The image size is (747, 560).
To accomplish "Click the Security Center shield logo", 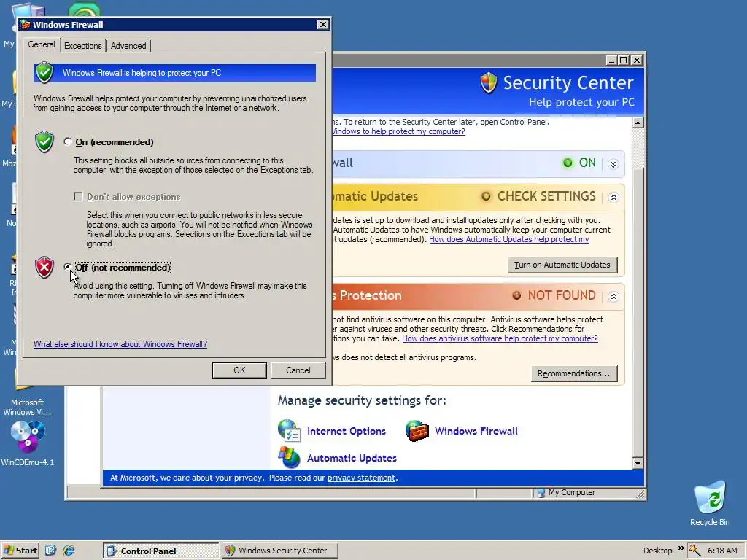I will (489, 83).
